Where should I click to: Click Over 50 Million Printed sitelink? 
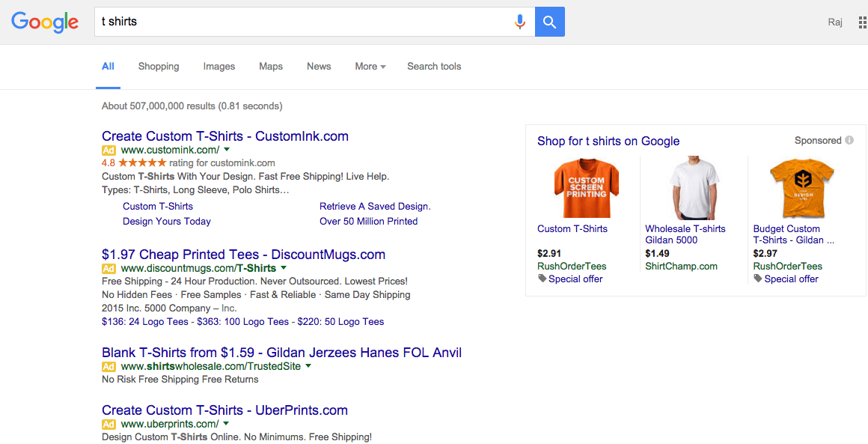point(369,222)
